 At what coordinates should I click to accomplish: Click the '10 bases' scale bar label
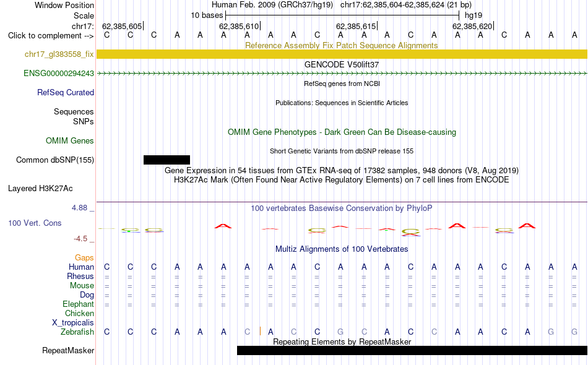pos(207,15)
